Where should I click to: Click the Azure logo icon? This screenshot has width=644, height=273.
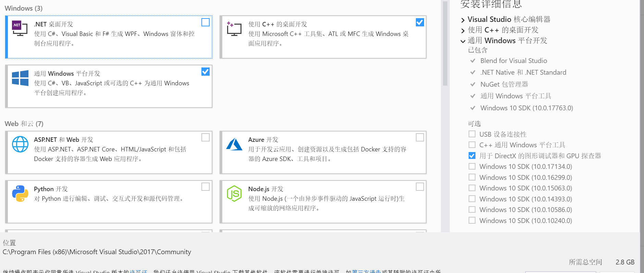tap(234, 144)
